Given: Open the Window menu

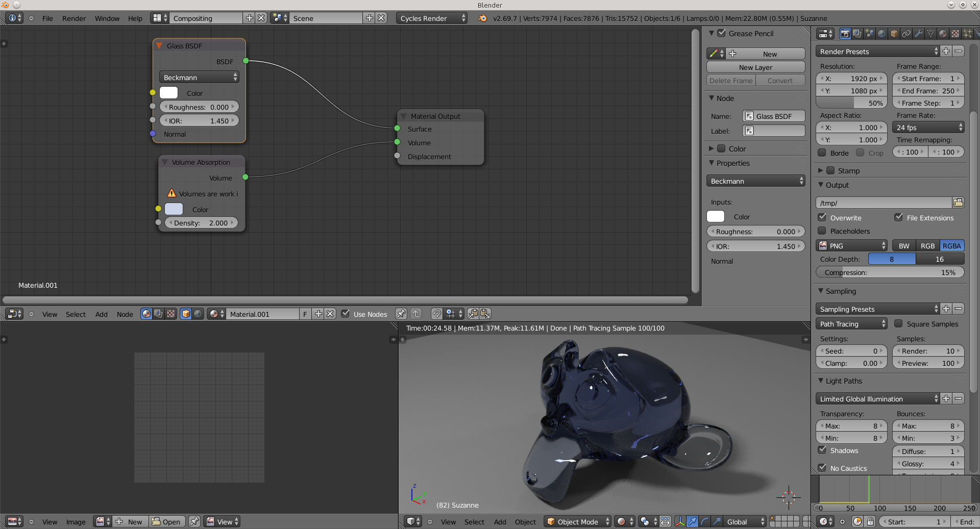Looking at the screenshot, I should 107,18.
